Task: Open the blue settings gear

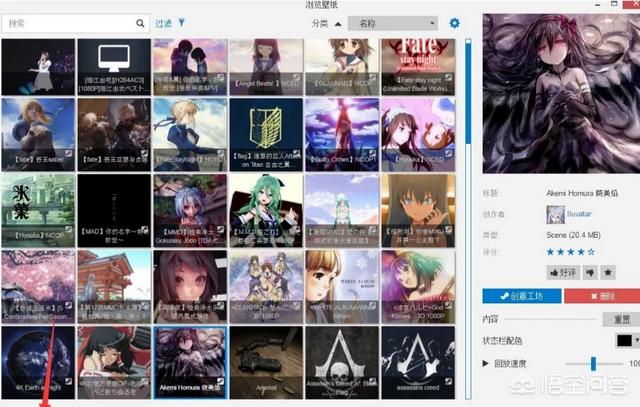Action: [454, 22]
